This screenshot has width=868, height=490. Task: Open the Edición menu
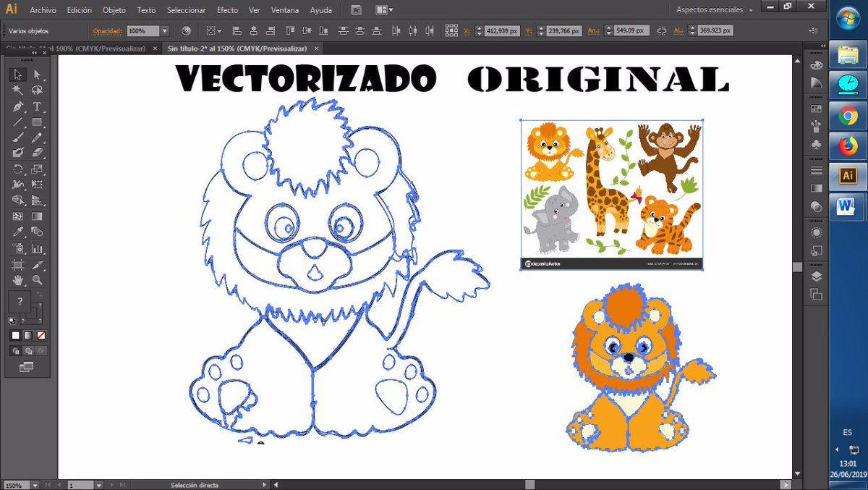point(80,10)
